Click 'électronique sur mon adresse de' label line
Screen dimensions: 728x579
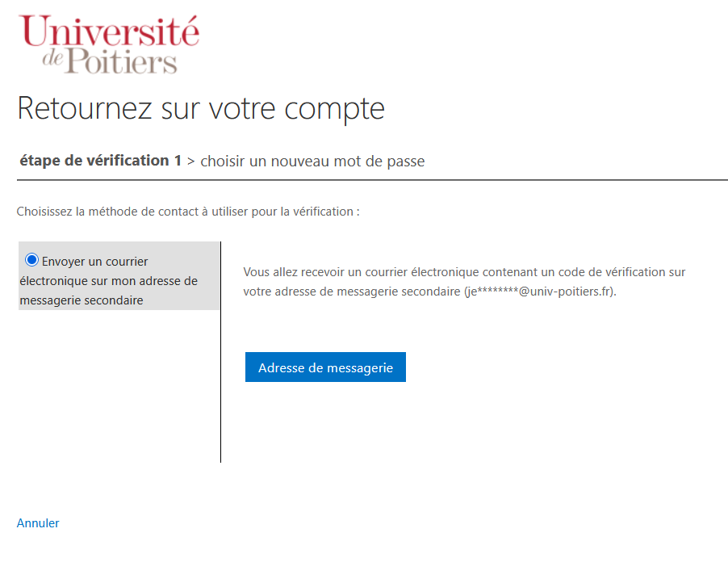coord(109,281)
